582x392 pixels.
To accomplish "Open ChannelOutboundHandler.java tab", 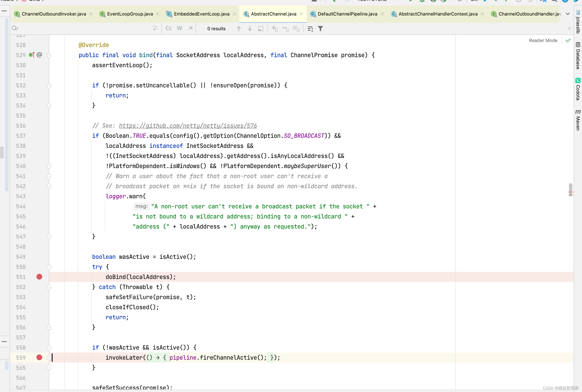I will pyautogui.click(x=526, y=14).
